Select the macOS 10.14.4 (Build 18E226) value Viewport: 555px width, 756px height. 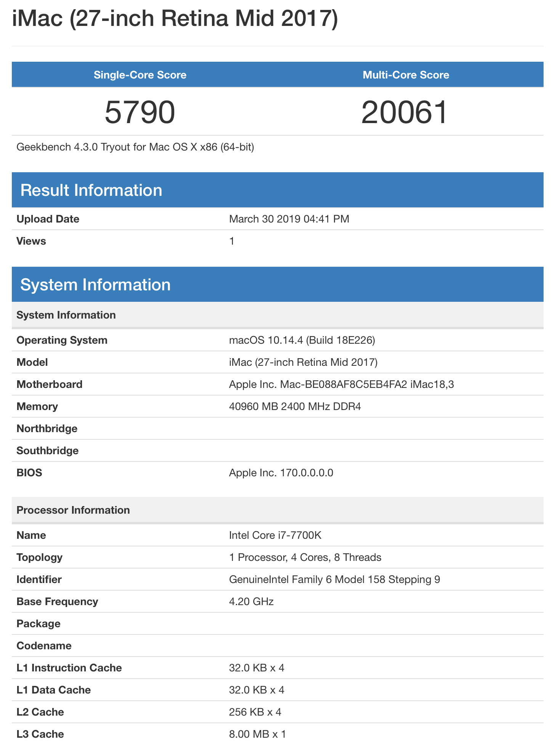[302, 340]
